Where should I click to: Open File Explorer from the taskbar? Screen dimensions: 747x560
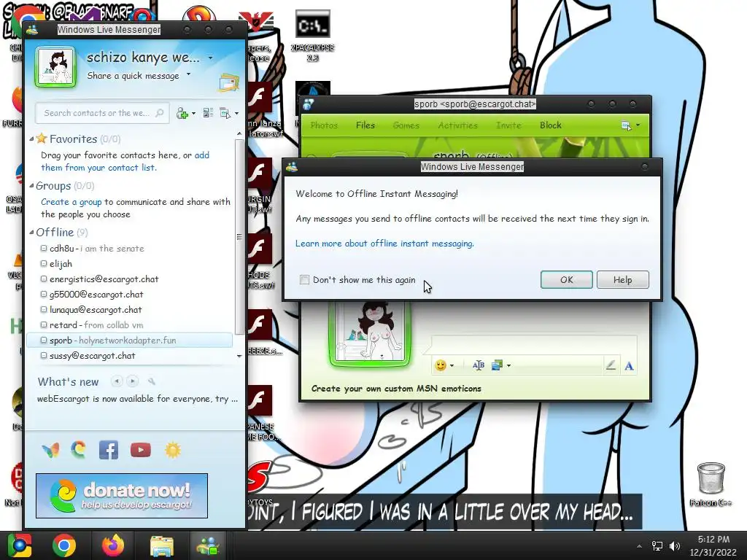pos(162,545)
